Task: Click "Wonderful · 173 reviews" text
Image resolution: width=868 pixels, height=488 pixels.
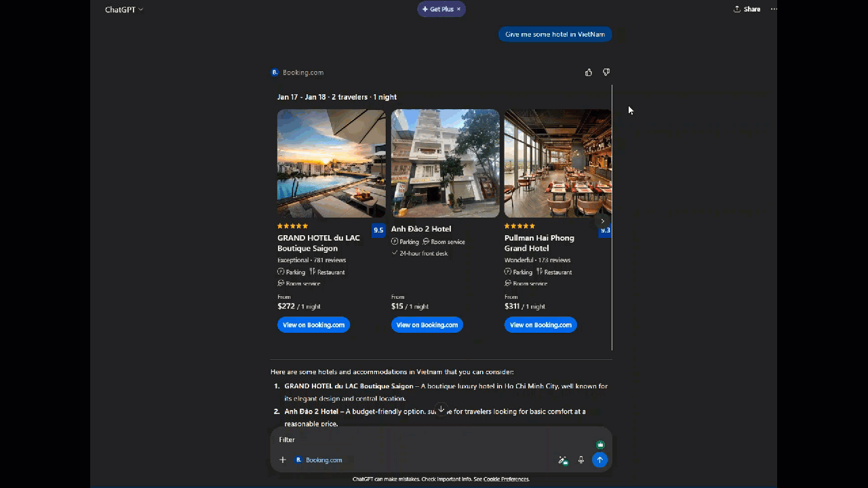Action: [x=538, y=260]
